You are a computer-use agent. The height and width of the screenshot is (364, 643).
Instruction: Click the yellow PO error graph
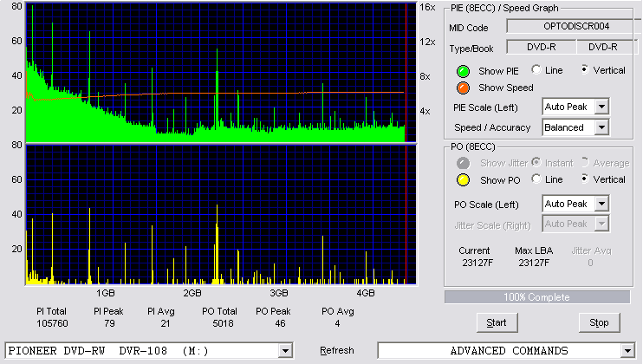(221, 214)
